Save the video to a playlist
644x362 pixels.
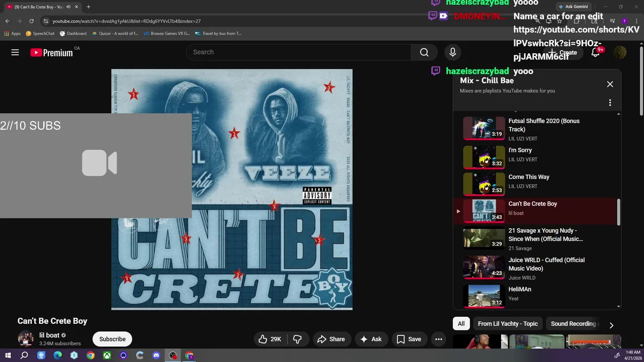(x=409, y=339)
